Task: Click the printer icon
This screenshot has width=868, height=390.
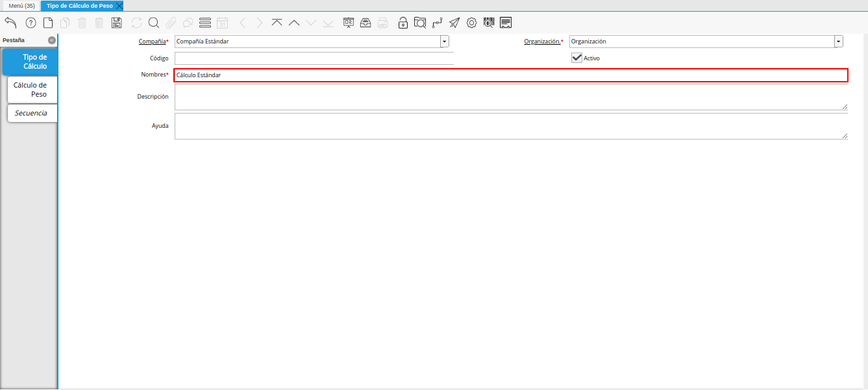Action: pyautogui.click(x=383, y=23)
